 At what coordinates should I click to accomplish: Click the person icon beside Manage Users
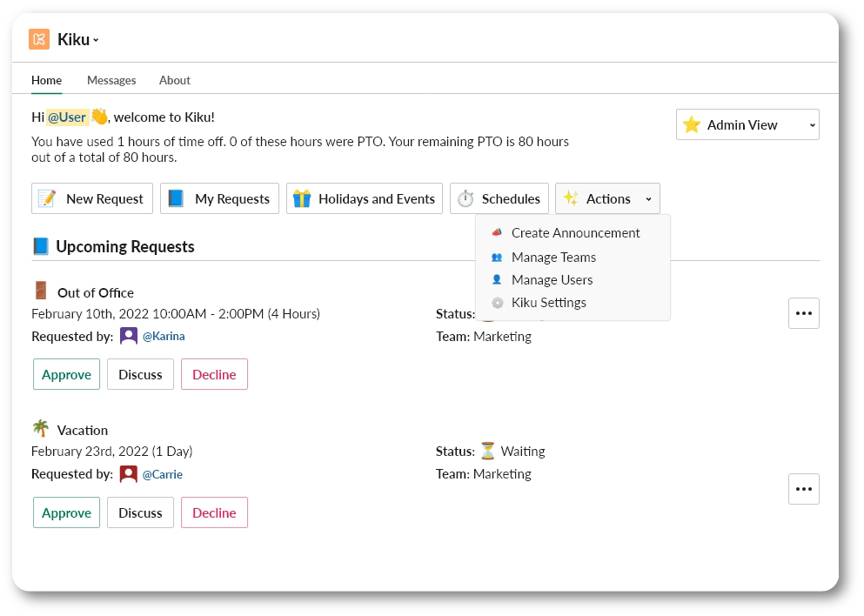click(x=497, y=279)
